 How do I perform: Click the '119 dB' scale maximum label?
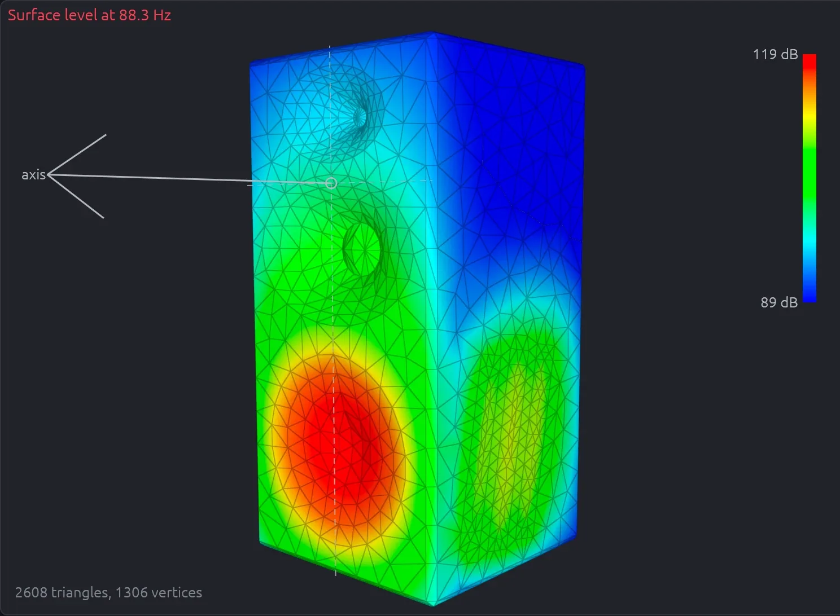tap(775, 54)
